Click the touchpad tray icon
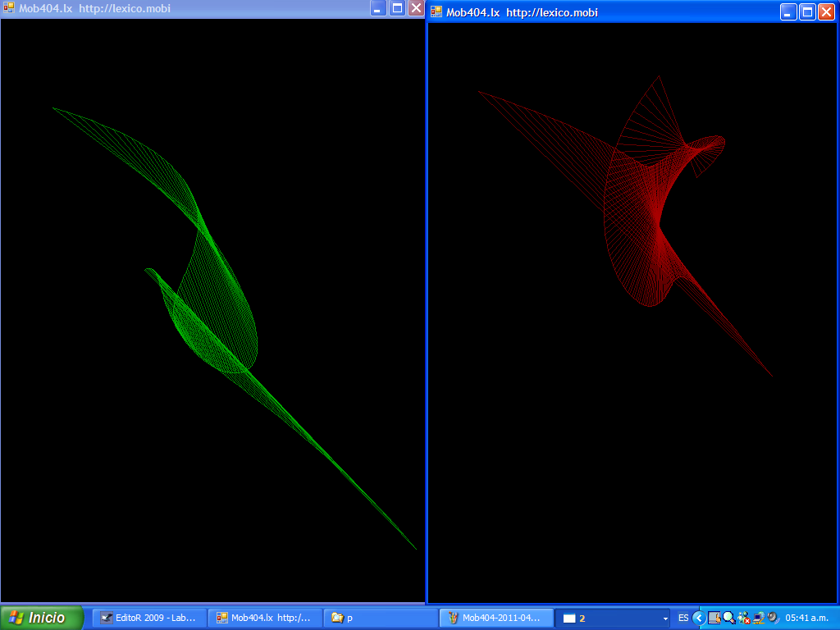 714,618
